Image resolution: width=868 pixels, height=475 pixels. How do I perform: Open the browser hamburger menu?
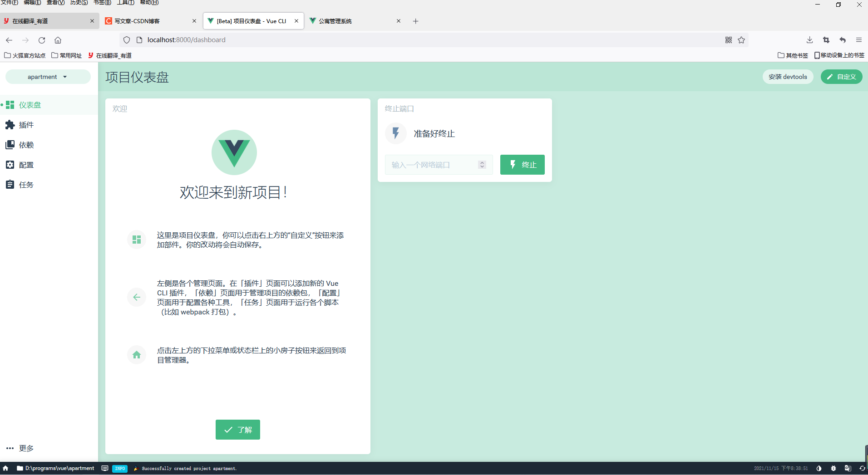859,40
